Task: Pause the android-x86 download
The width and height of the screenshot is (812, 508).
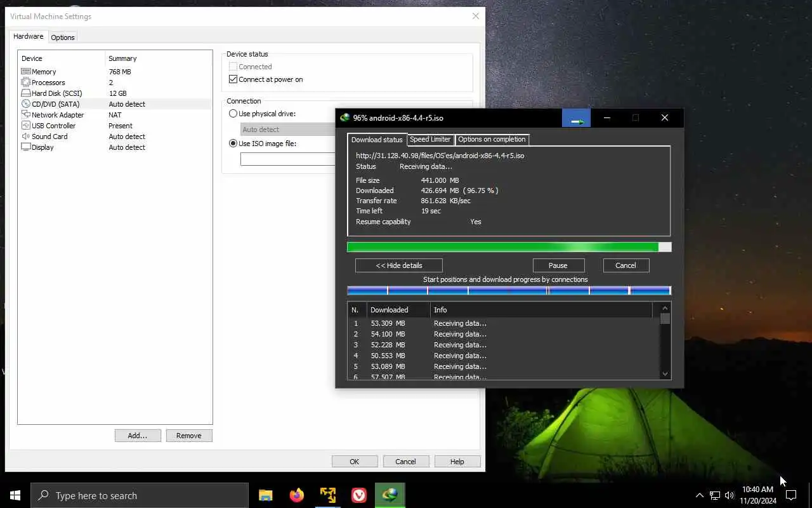Action: pos(558,265)
